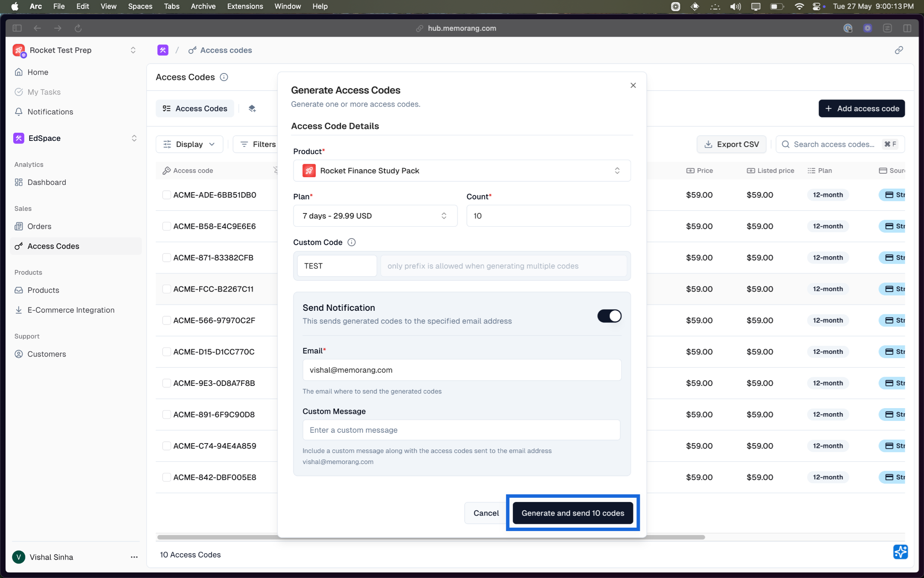The image size is (924, 578).
Task: Click the AI sparkle icon at bottom right
Action: point(900,552)
